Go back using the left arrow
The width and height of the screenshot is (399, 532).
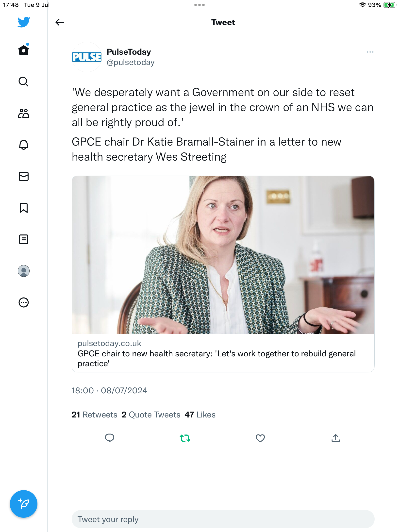(60, 22)
